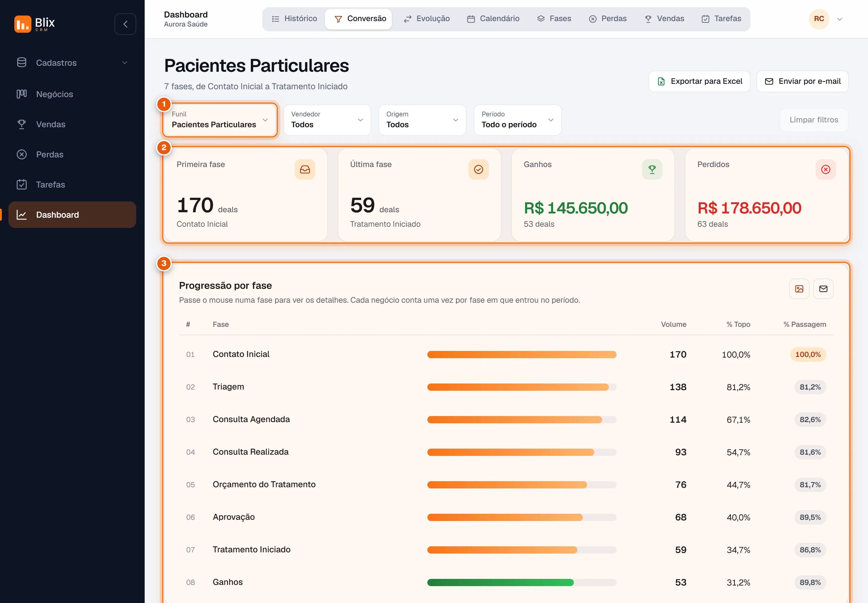This screenshot has width=868, height=603.
Task: Expand the Cadastros menu chevron
Action: point(125,63)
